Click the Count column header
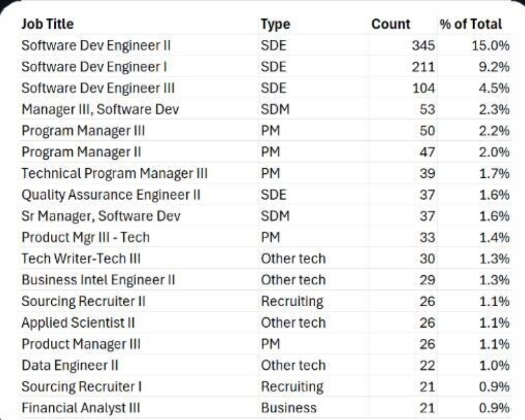 click(x=390, y=24)
